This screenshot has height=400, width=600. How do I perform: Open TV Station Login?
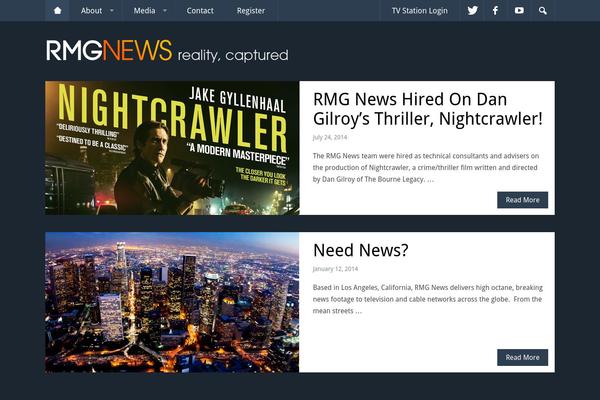pyautogui.click(x=419, y=11)
